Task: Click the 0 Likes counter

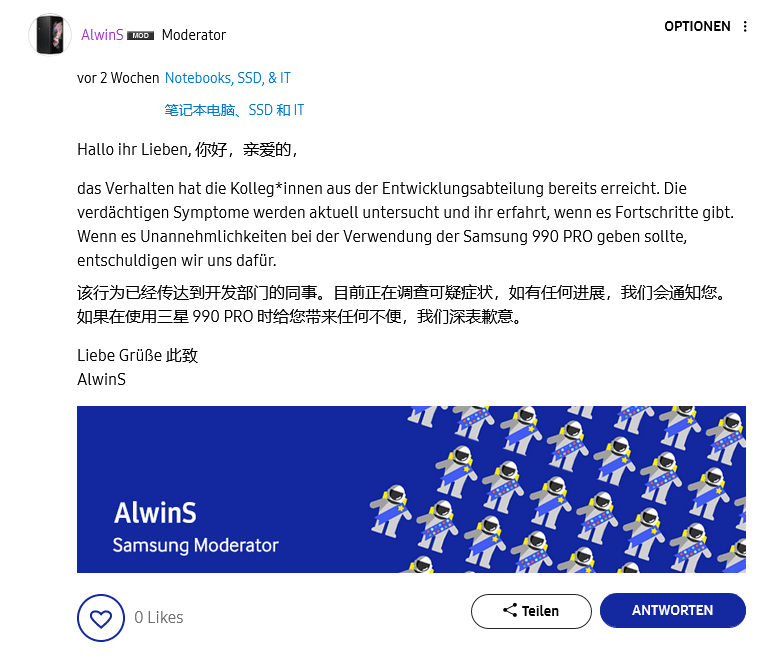Action: (159, 618)
